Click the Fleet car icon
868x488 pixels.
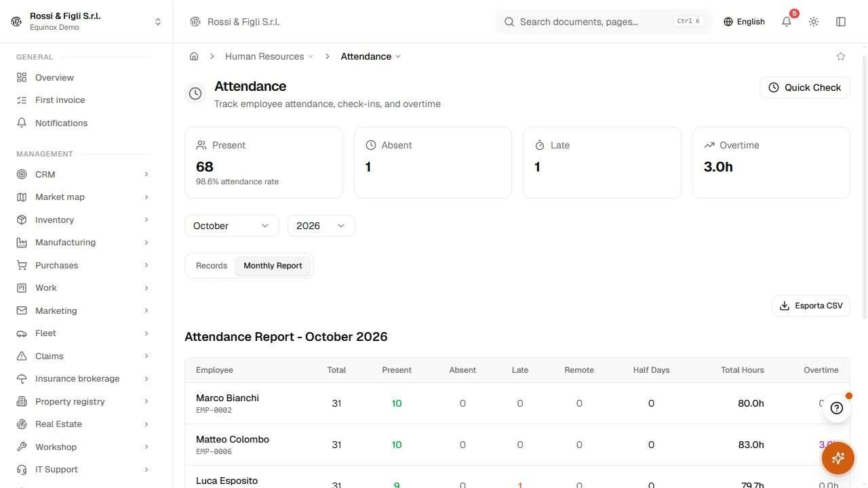point(22,333)
